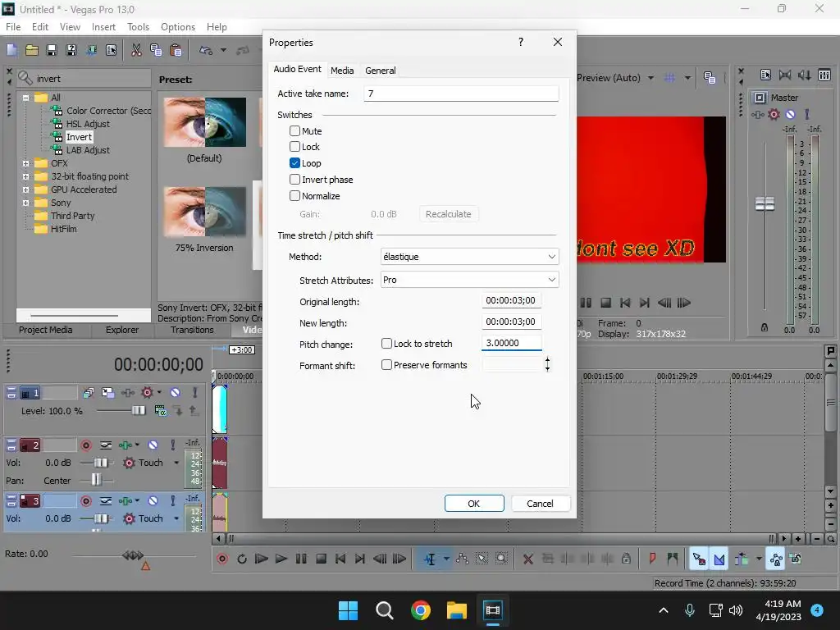The width and height of the screenshot is (840, 630).
Task: Enable the Invert phase checkbox
Action: point(294,180)
